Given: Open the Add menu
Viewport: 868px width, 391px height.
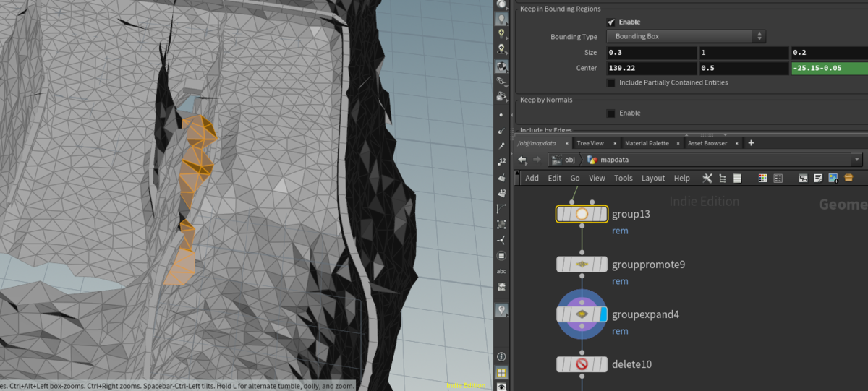Looking at the screenshot, I should click(x=532, y=178).
